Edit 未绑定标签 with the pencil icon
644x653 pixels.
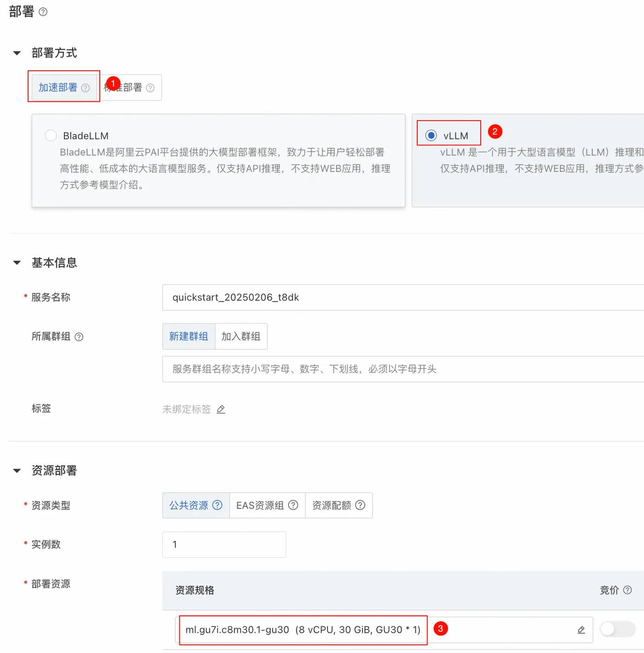tap(221, 409)
